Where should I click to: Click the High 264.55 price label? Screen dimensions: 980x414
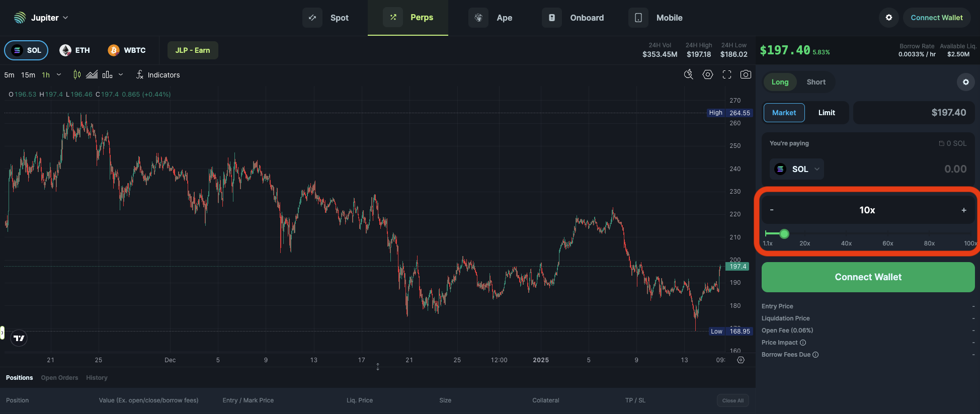[729, 113]
